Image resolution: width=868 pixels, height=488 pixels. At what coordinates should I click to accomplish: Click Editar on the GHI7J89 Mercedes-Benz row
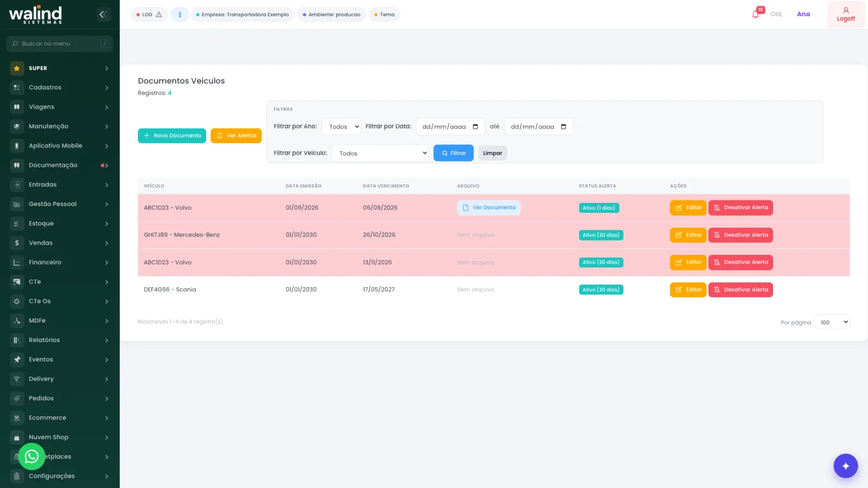click(688, 235)
